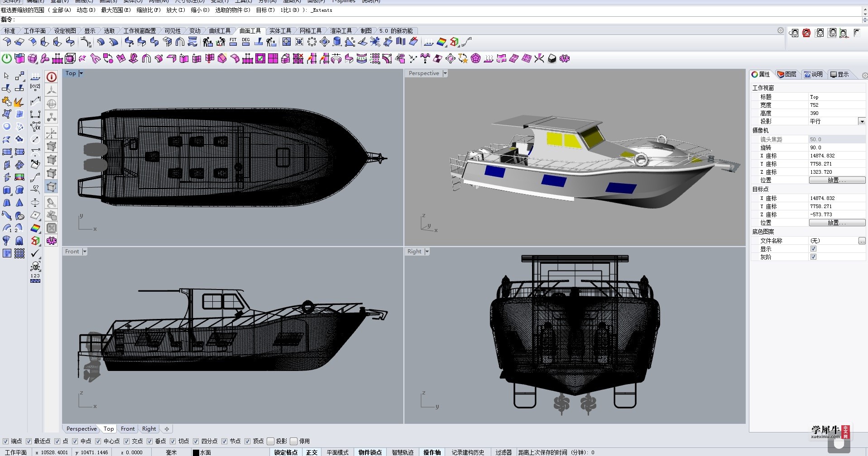
Task: Click the XYZ coordinates analysis icon
Action: coord(35,88)
